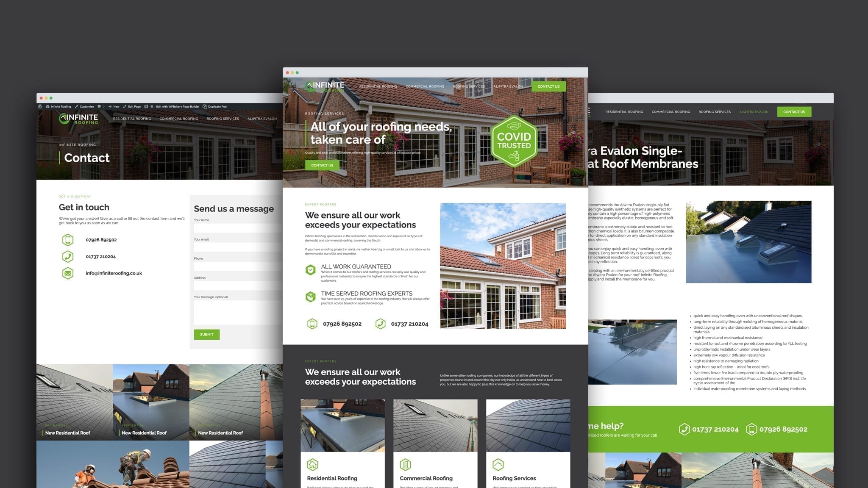This screenshot has height=488, width=868.
Task: Select the RESIDENTIAL ROOFING navigation tab
Action: [x=378, y=86]
